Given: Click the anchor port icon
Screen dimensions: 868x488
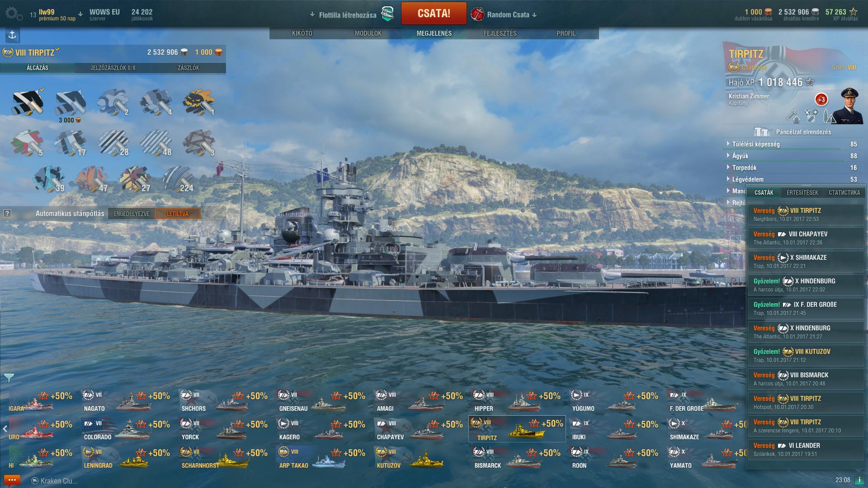Looking at the screenshot, I should point(12,35).
